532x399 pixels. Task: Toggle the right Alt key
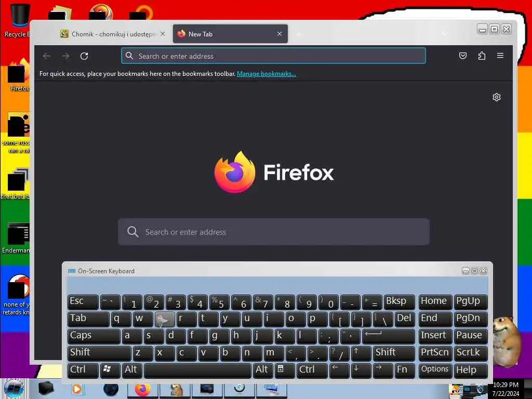(263, 370)
